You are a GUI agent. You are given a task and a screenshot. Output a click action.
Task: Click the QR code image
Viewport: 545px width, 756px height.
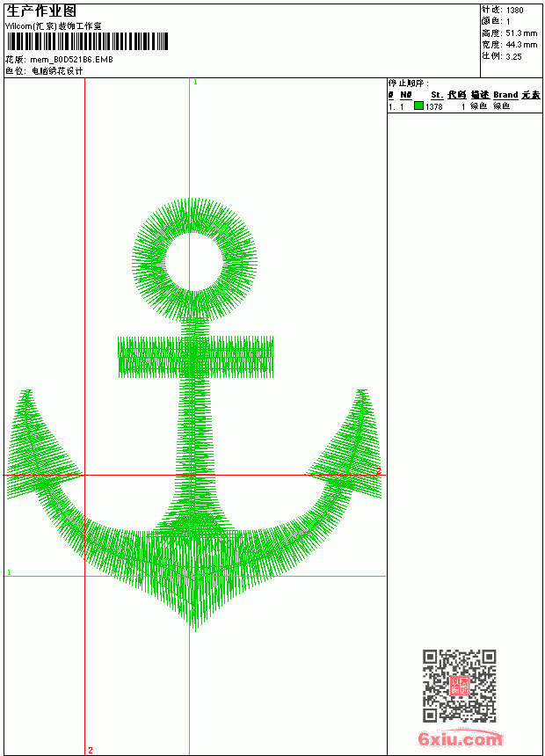(x=460, y=686)
